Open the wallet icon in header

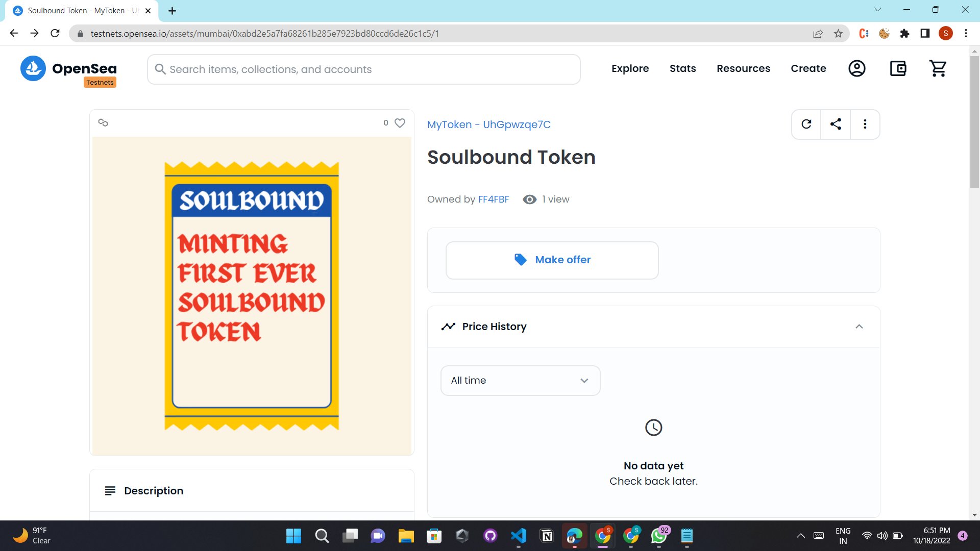point(898,68)
